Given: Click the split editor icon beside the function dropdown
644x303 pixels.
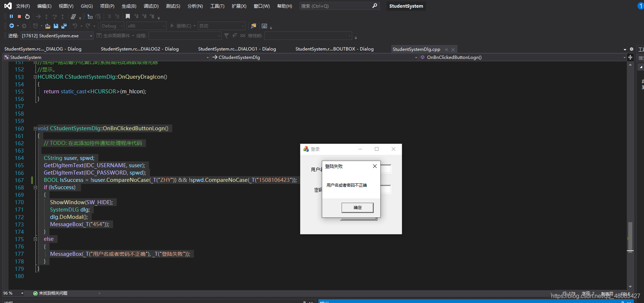Looking at the screenshot, I should tap(630, 57).
